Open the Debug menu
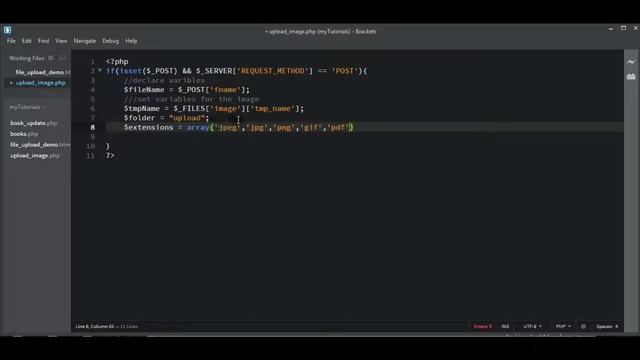 tap(111, 41)
